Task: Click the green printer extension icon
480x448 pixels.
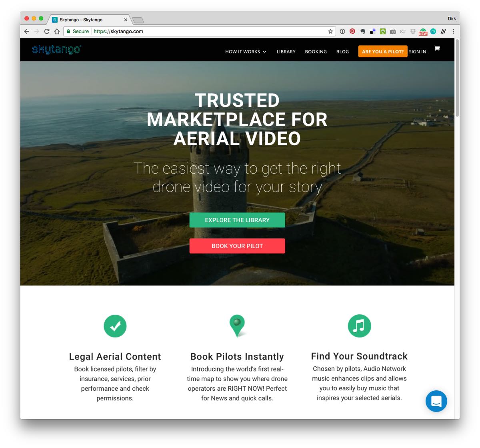Action: (x=383, y=31)
